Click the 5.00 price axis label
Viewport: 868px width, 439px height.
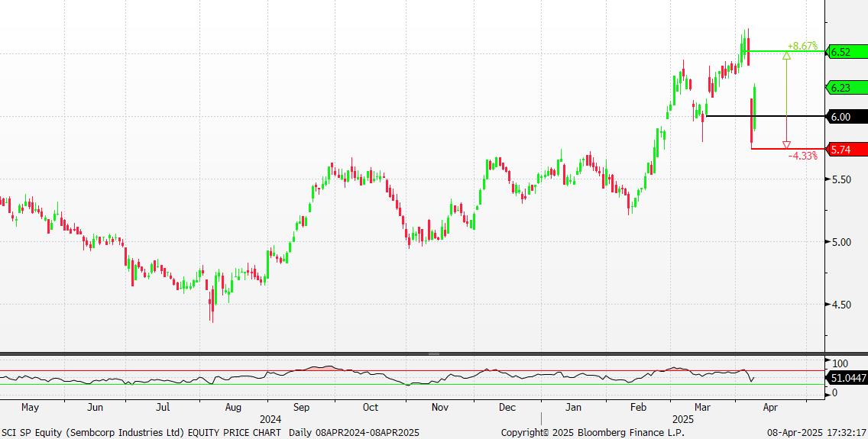(x=840, y=242)
